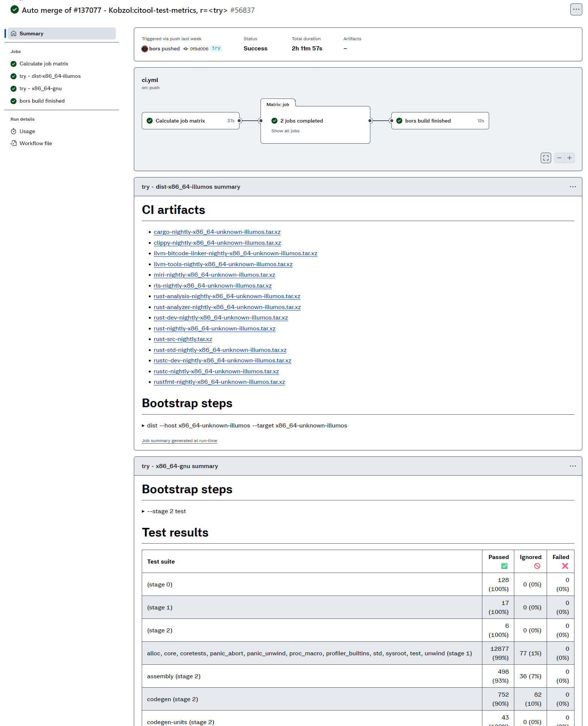This screenshot has width=588, height=726.
Task: Open the rust-src-nightly.tar.xz artifact link
Action: (183, 339)
